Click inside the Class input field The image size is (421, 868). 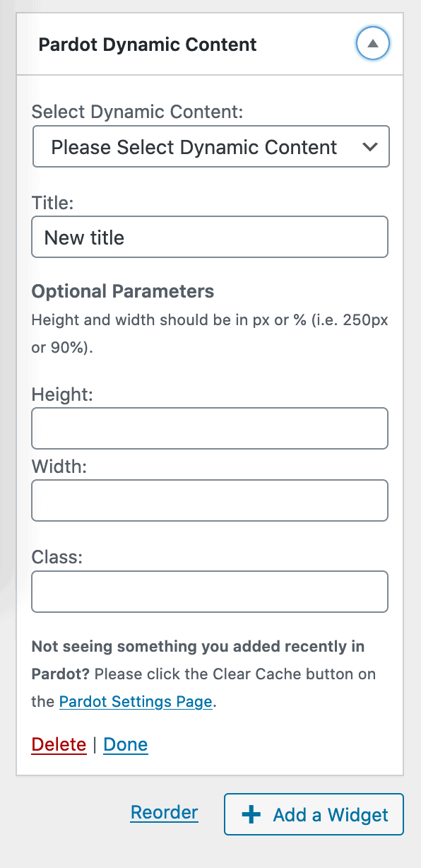pos(210,592)
